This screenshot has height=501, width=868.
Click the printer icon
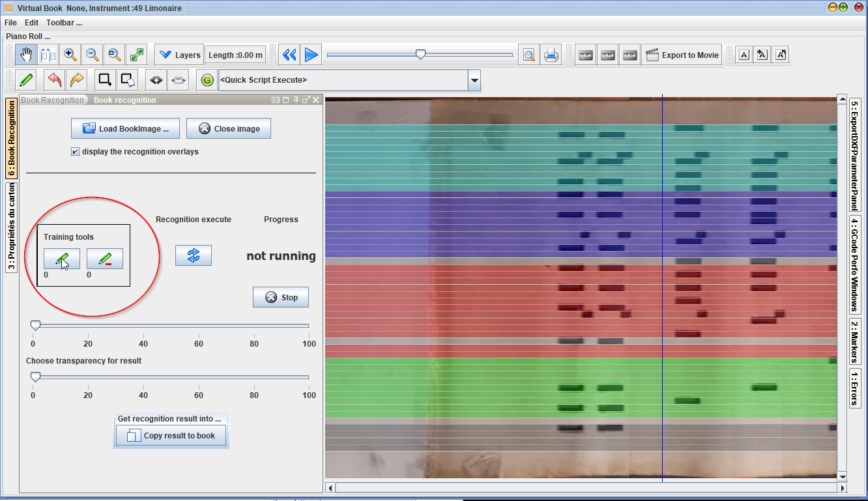(551, 55)
